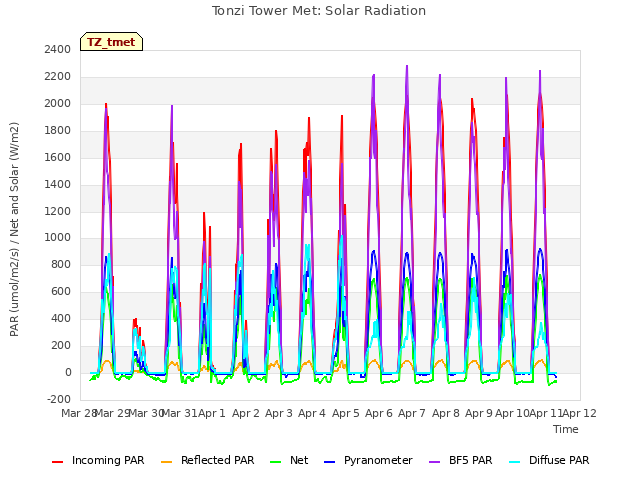Click the 600 y-axis tick label
This screenshot has height=480, width=640.
coord(61,291)
